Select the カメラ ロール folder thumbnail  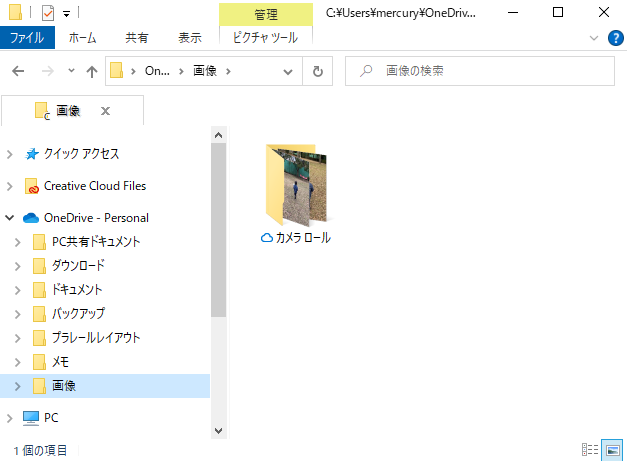(x=295, y=186)
